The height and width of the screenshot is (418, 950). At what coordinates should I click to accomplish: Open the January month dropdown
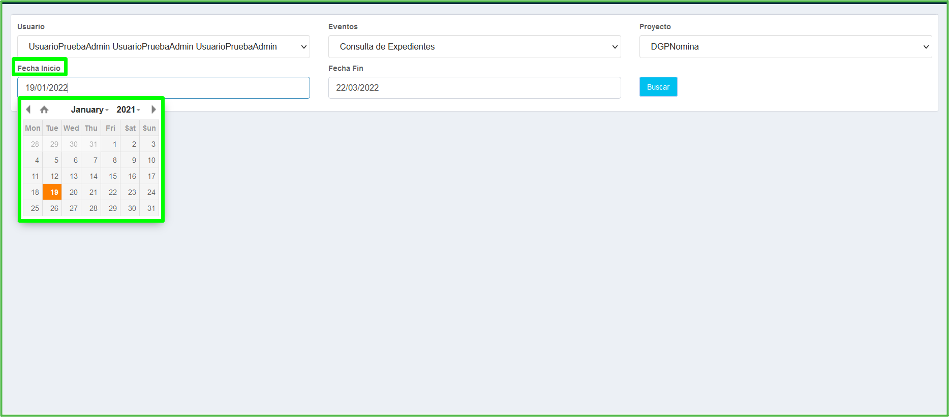coord(89,109)
